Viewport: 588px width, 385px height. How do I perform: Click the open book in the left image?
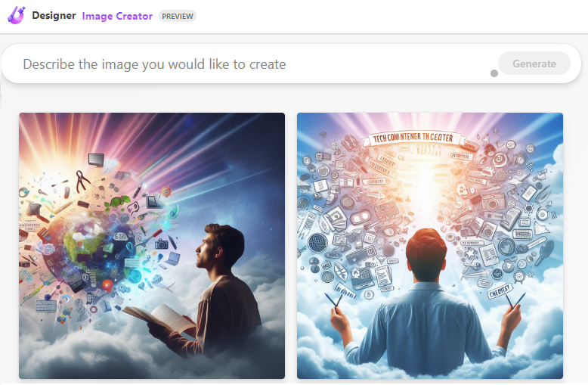pyautogui.click(x=156, y=318)
